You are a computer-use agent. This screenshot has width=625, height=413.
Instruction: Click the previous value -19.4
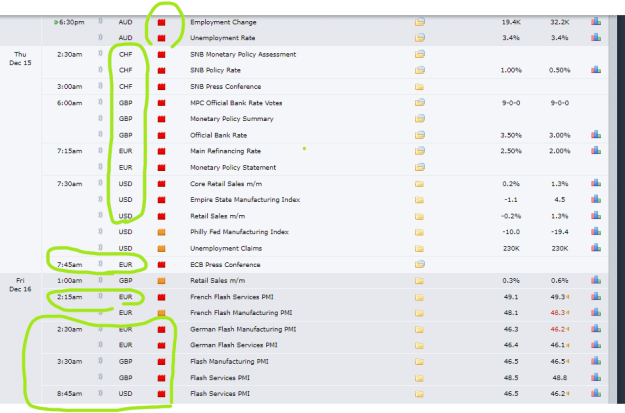click(x=560, y=232)
